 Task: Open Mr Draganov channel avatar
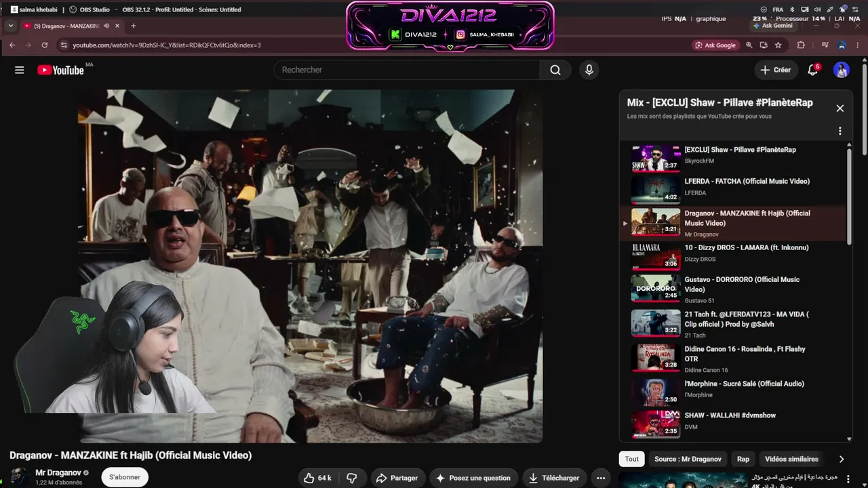pyautogui.click(x=20, y=477)
